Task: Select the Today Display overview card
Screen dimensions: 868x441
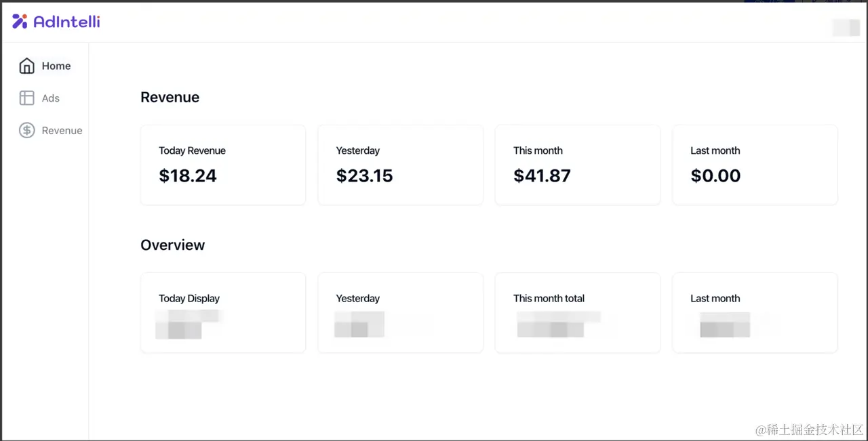Action: tap(223, 312)
